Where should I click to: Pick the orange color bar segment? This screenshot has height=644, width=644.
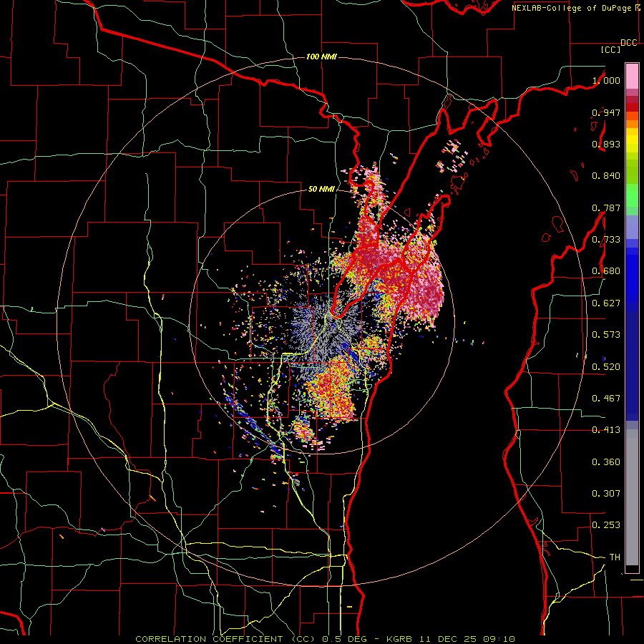click(632, 124)
